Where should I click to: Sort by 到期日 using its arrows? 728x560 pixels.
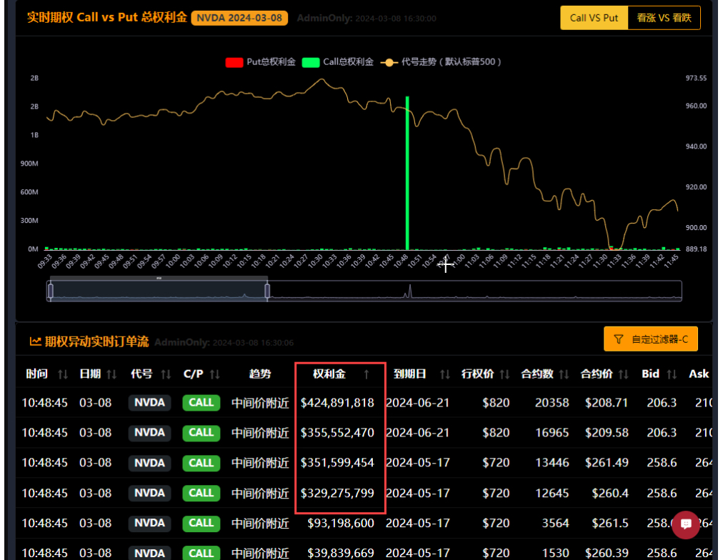445,374
